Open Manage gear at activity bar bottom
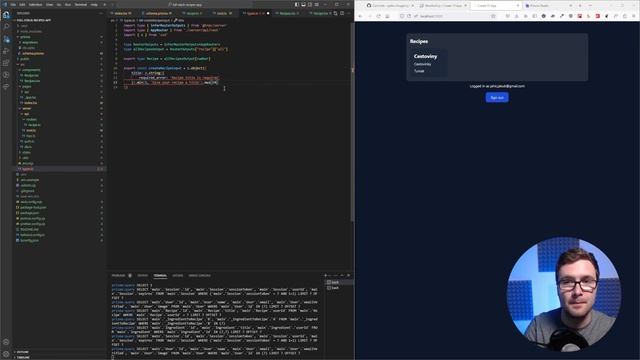The image size is (640, 360). click(6, 354)
